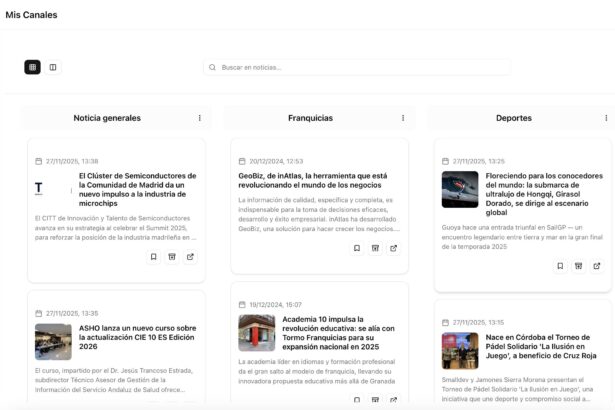The height and width of the screenshot is (410, 615).
Task: Switch to column view layout
Action: coord(53,67)
